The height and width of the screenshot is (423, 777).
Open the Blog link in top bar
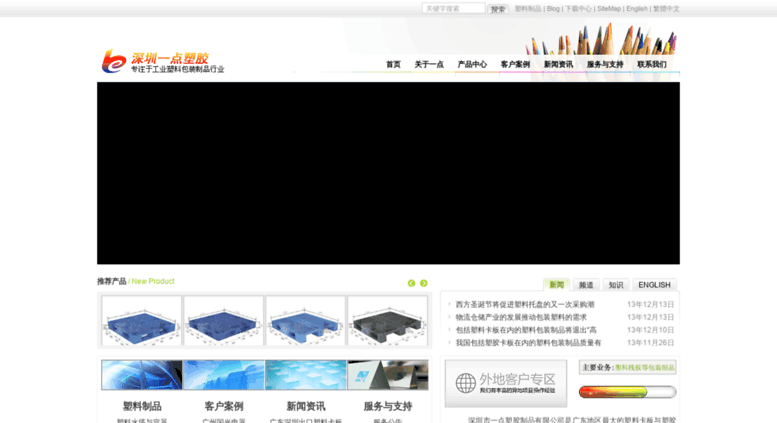pyautogui.click(x=553, y=9)
